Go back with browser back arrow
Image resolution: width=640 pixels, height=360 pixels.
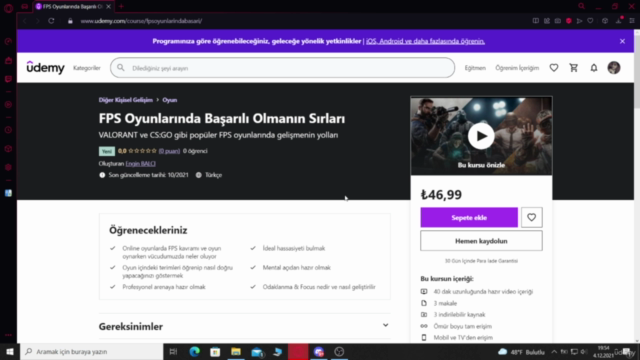[24, 21]
